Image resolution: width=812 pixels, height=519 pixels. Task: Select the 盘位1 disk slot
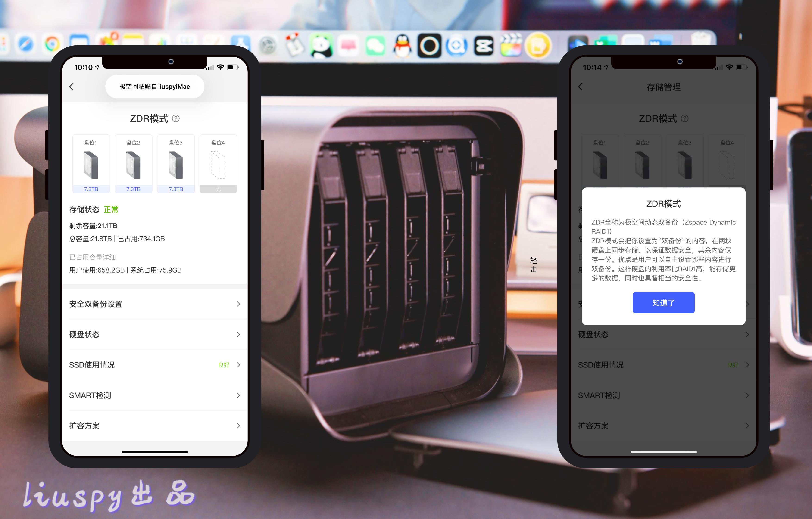pyautogui.click(x=91, y=164)
